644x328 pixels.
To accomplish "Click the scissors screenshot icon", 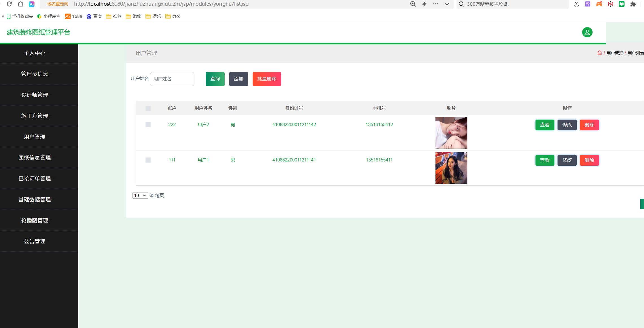I will (x=576, y=4).
